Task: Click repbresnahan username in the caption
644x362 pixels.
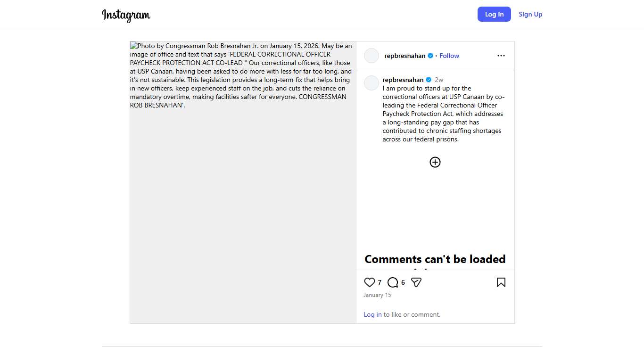Action: click(x=403, y=80)
